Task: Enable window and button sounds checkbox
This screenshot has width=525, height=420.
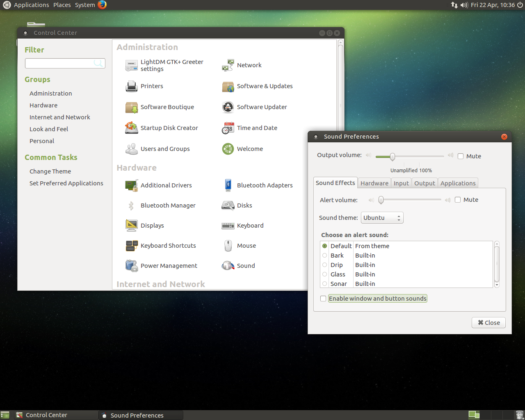Action: [323, 299]
